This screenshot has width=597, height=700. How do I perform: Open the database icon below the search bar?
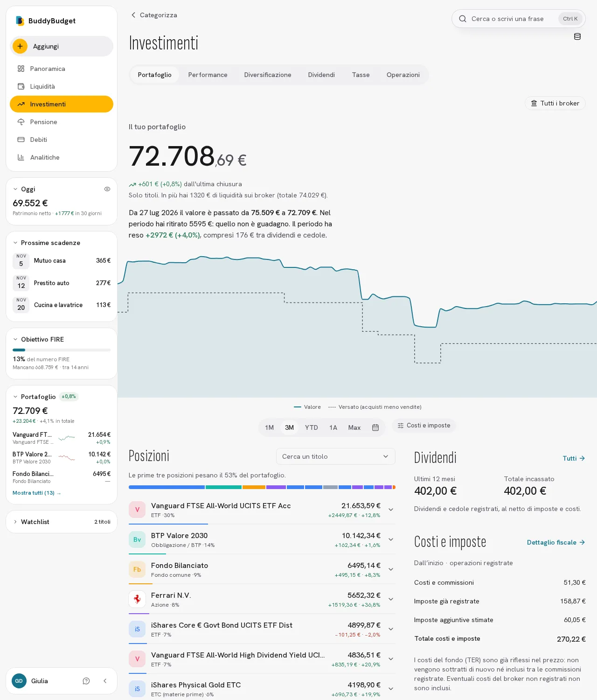(x=577, y=36)
